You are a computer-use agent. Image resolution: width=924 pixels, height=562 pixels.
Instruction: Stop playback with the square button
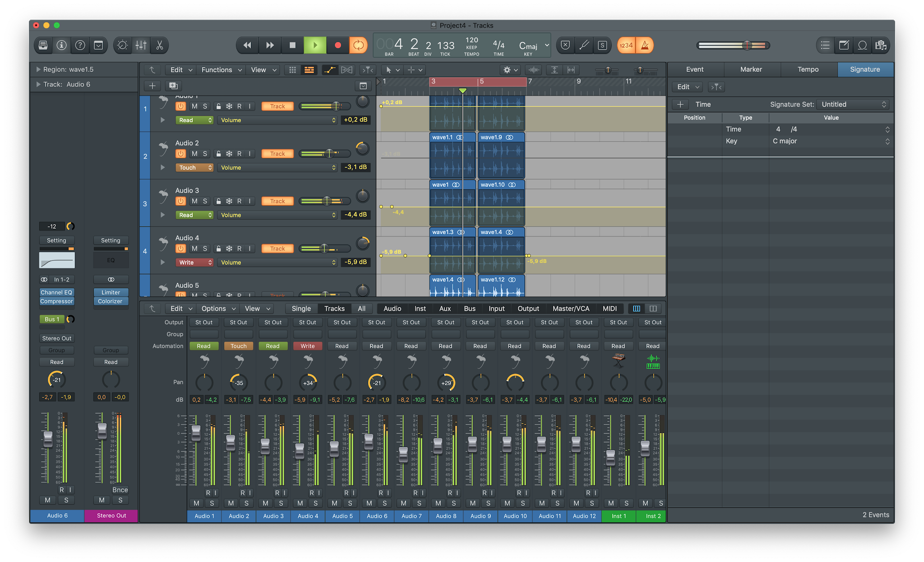tap(292, 45)
